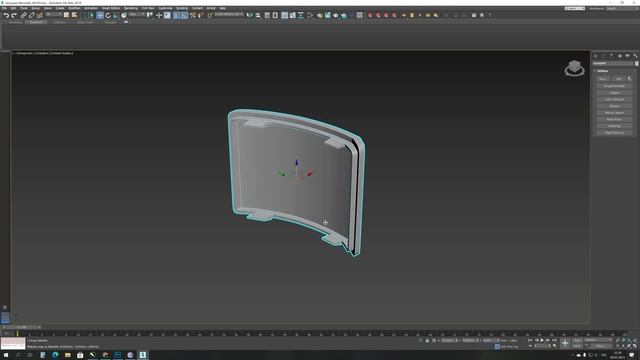640x360 pixels.
Task: Click the MAXScript utility button
Action: pos(614,126)
